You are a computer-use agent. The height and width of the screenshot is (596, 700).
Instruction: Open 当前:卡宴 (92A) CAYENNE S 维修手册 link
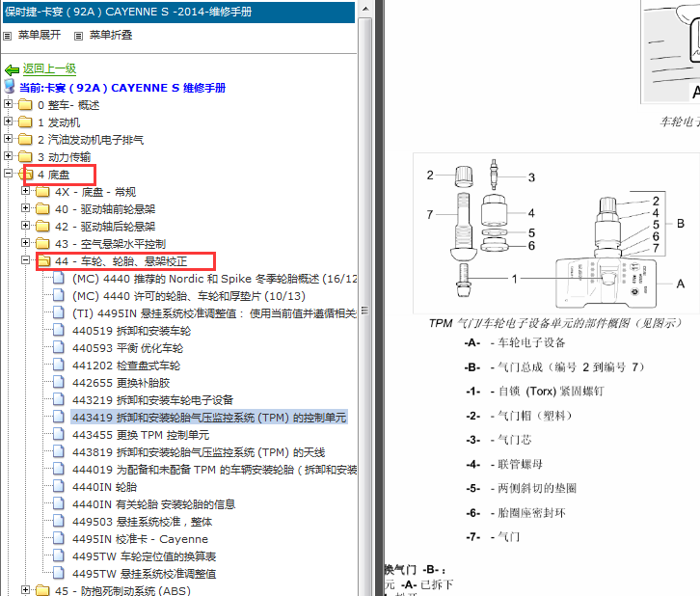point(122,88)
